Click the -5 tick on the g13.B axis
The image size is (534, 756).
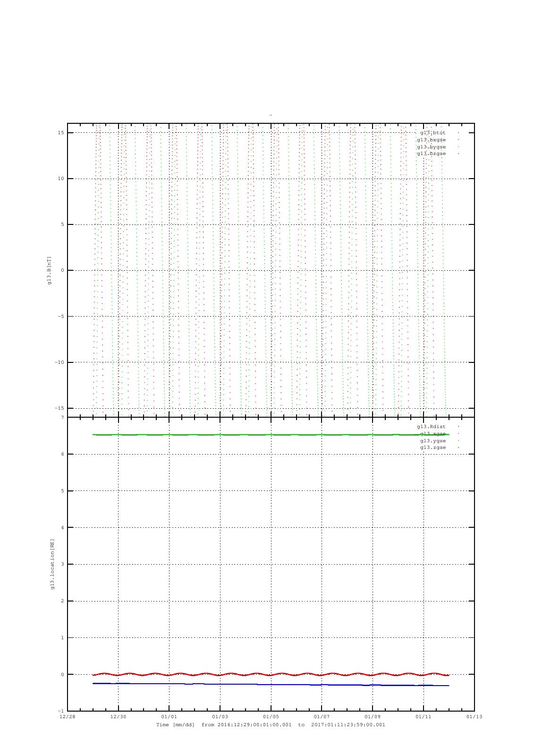[61, 317]
